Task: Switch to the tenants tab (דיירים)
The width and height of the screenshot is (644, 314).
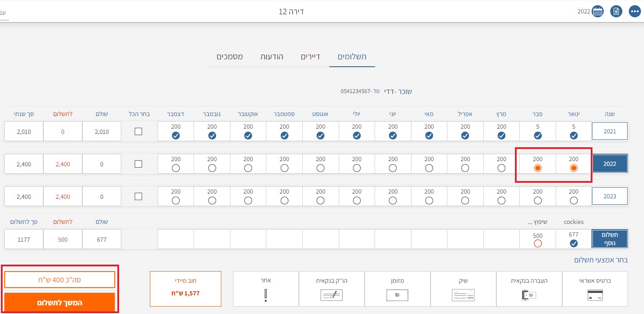Action: [310, 57]
